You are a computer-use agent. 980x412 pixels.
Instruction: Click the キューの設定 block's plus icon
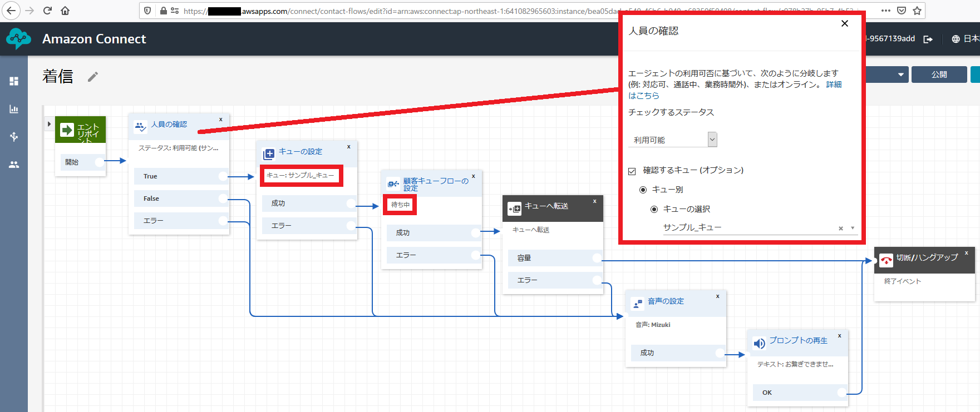pos(269,154)
